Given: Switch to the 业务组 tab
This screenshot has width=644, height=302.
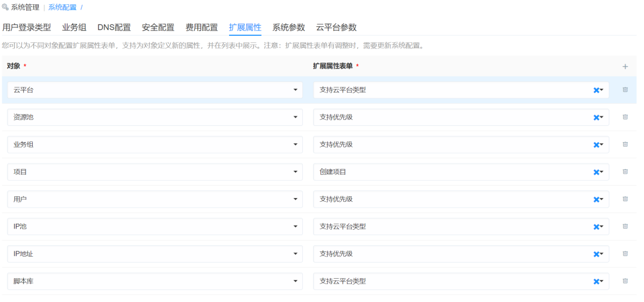Looking at the screenshot, I should tap(75, 27).
